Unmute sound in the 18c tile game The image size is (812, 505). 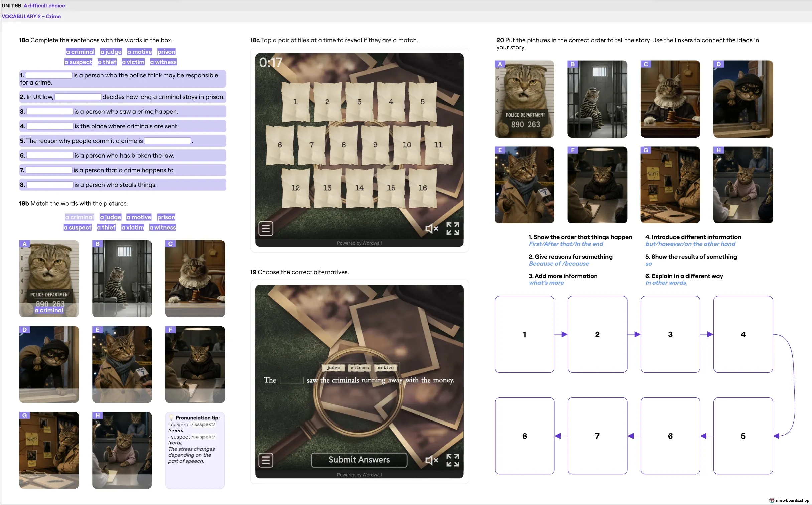pyautogui.click(x=431, y=229)
